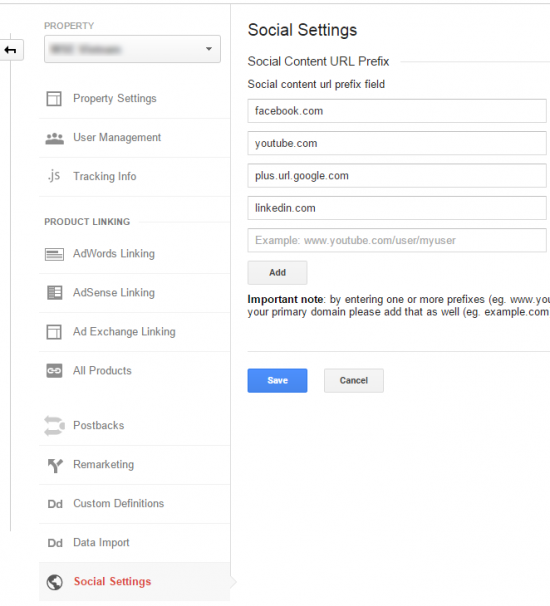Screen dimensions: 550x606
Task: Click the Social Settings globe icon
Action: (x=54, y=582)
